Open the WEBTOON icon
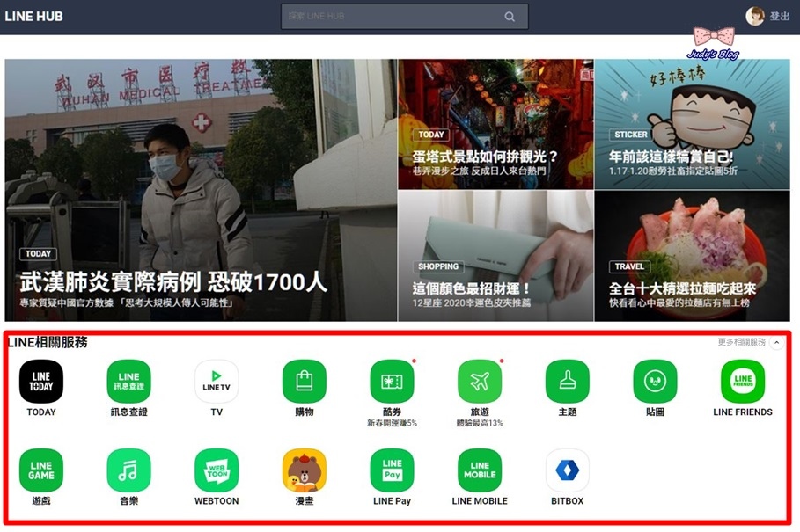 217,470
